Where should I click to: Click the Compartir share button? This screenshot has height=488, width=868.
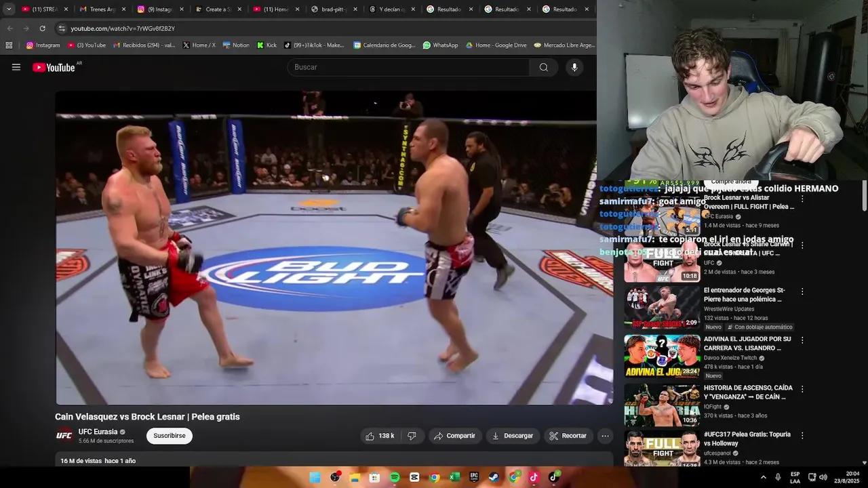coord(455,436)
